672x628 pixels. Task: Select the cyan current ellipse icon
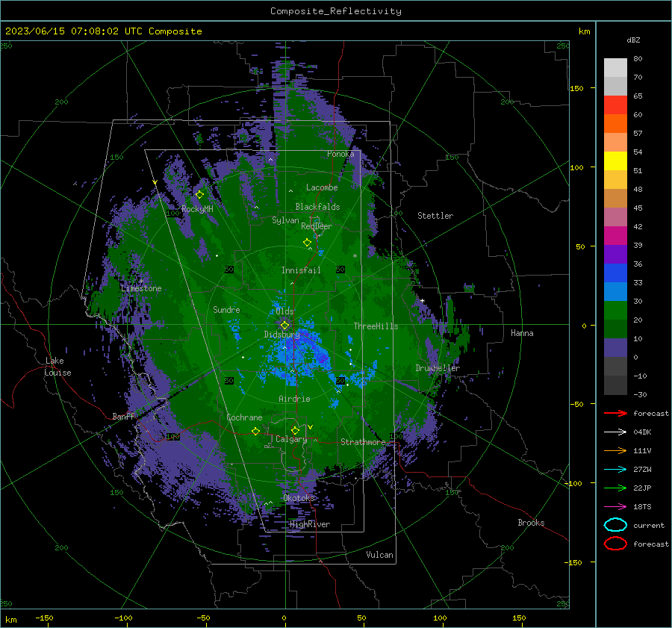615,525
